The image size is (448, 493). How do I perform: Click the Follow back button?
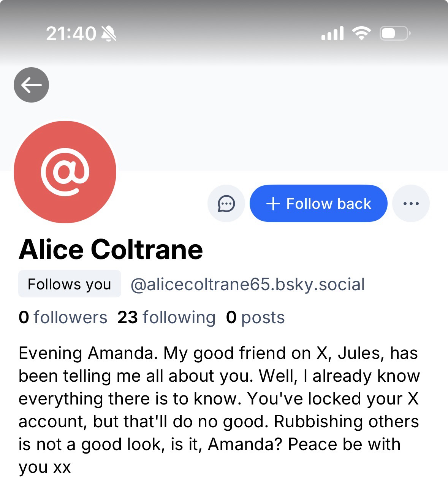coord(318,204)
